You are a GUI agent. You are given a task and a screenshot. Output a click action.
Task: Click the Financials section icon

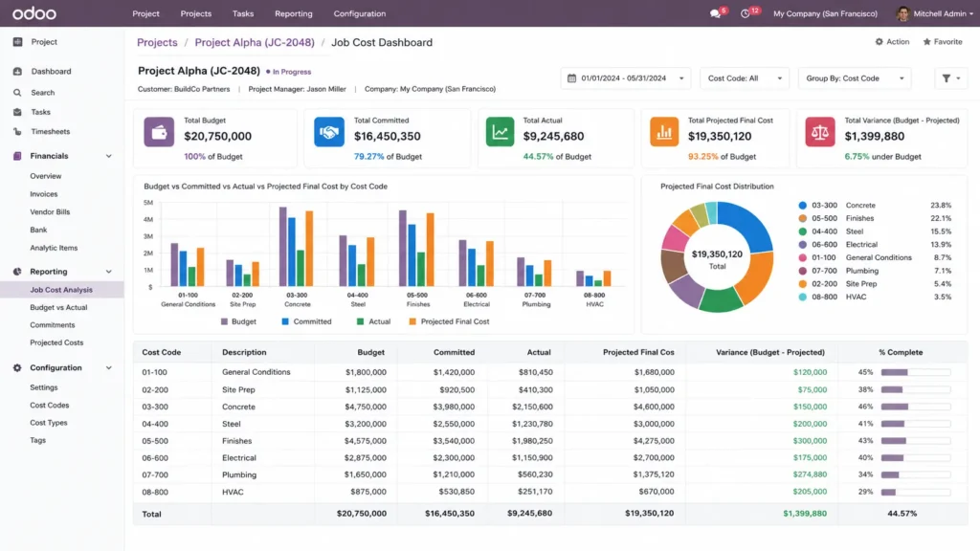click(x=17, y=156)
